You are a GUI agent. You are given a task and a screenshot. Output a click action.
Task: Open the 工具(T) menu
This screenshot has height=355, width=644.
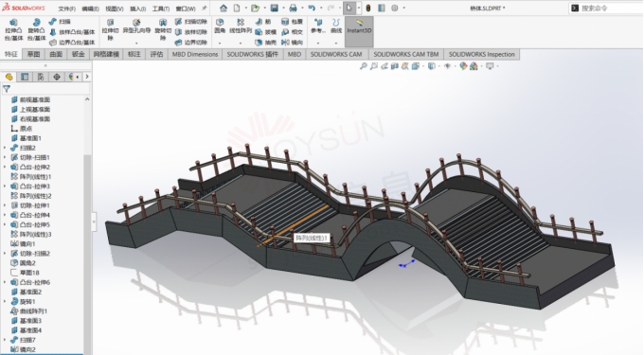point(161,9)
